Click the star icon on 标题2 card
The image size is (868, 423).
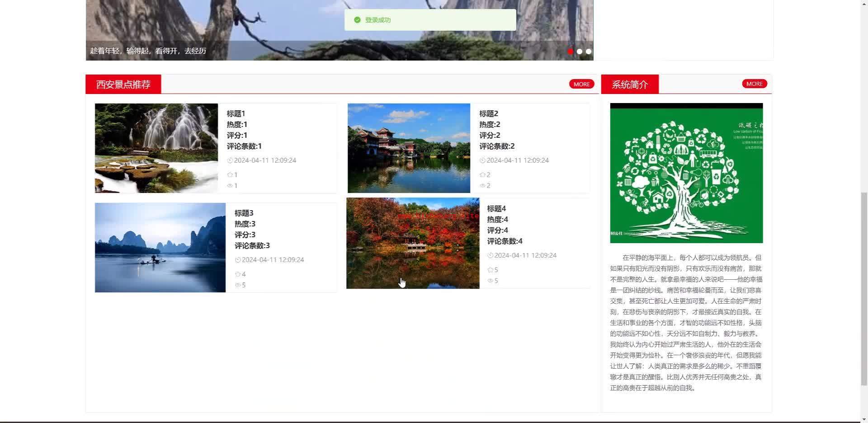pos(482,175)
